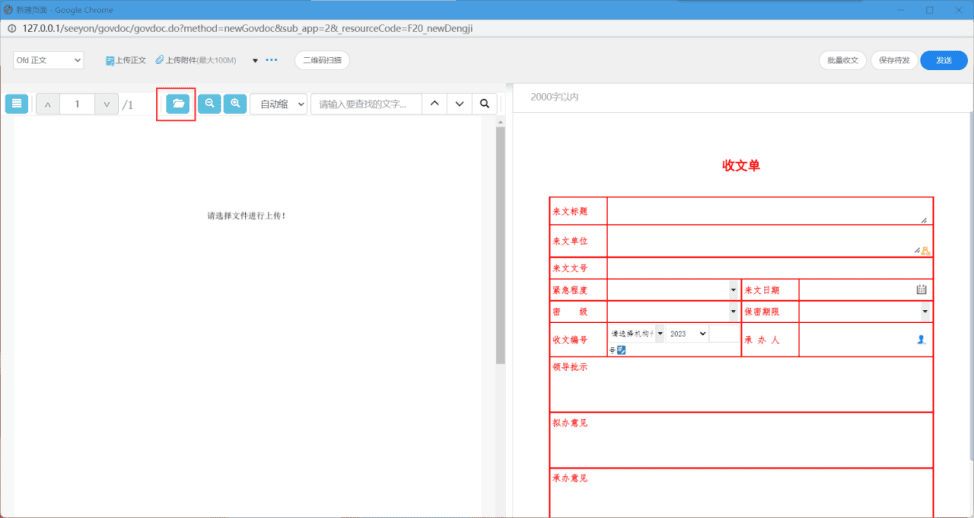The image size is (974, 518).
Task: Click the search text input field
Action: 366,104
